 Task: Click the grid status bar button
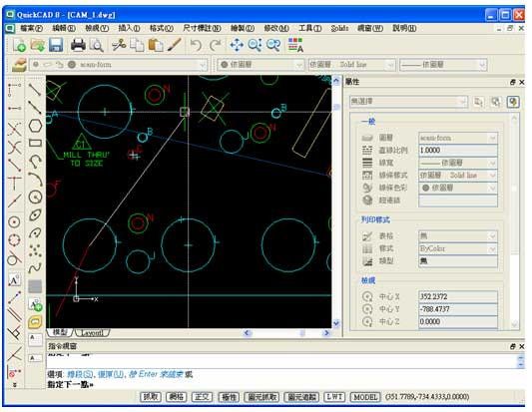177,397
